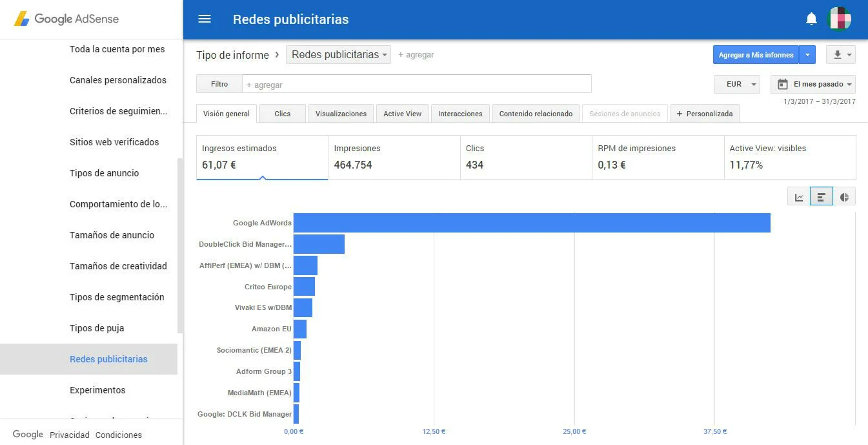Image resolution: width=868 pixels, height=445 pixels.
Task: Switch to horizontal bar chart view
Action: coord(822,197)
